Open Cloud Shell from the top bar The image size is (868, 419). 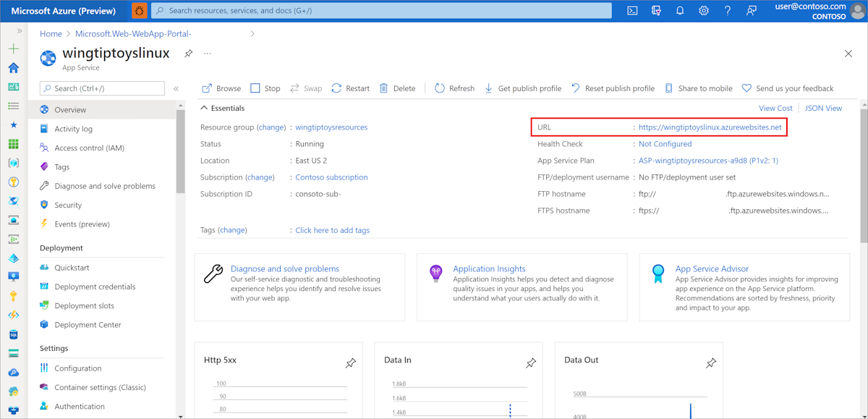click(x=631, y=10)
